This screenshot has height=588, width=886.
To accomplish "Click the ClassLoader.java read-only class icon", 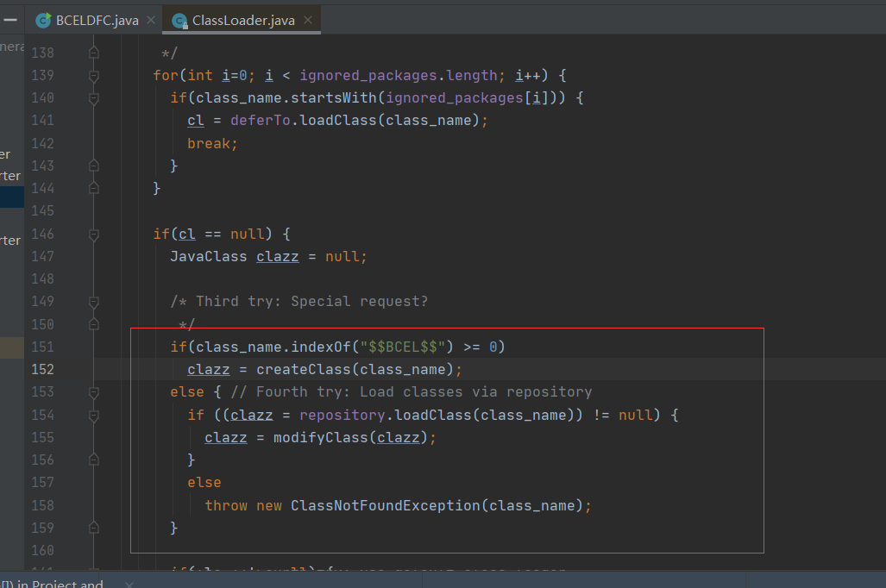I will pos(179,21).
